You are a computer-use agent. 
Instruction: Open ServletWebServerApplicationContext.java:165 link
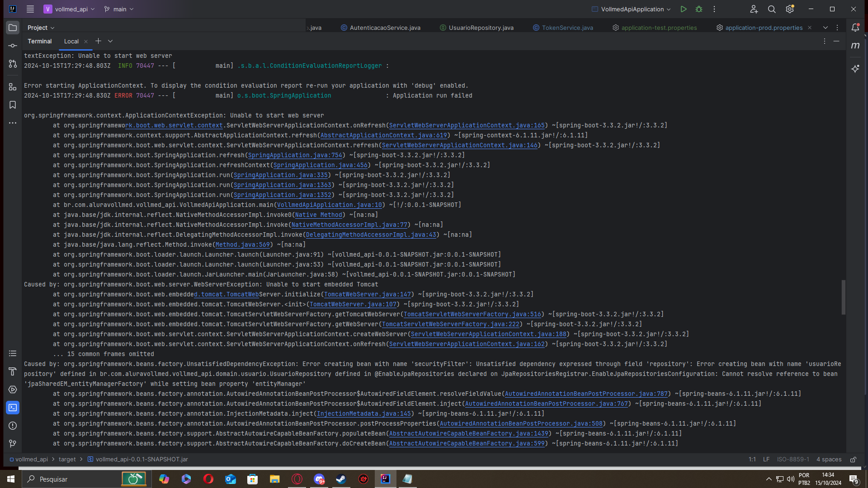467,125
